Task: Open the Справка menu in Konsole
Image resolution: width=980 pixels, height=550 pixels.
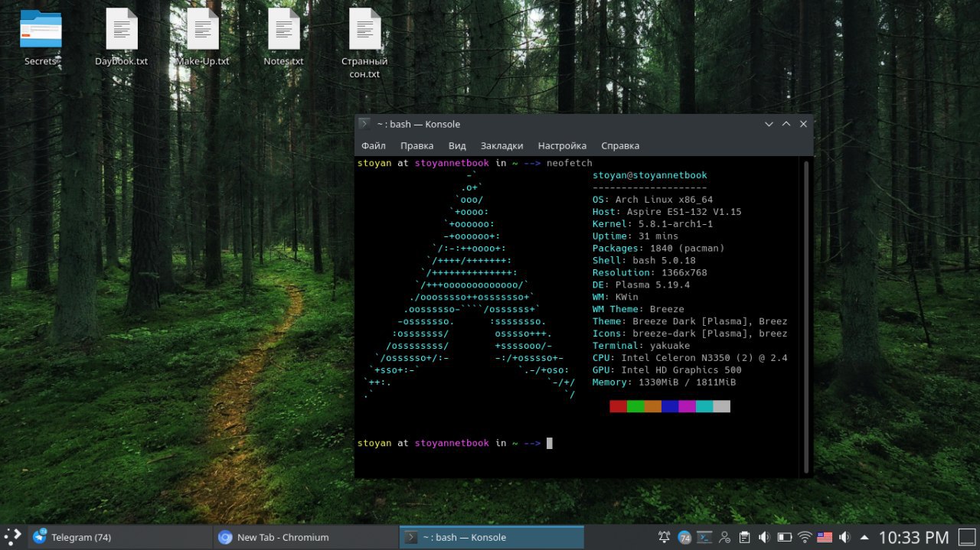Action: pyautogui.click(x=620, y=145)
